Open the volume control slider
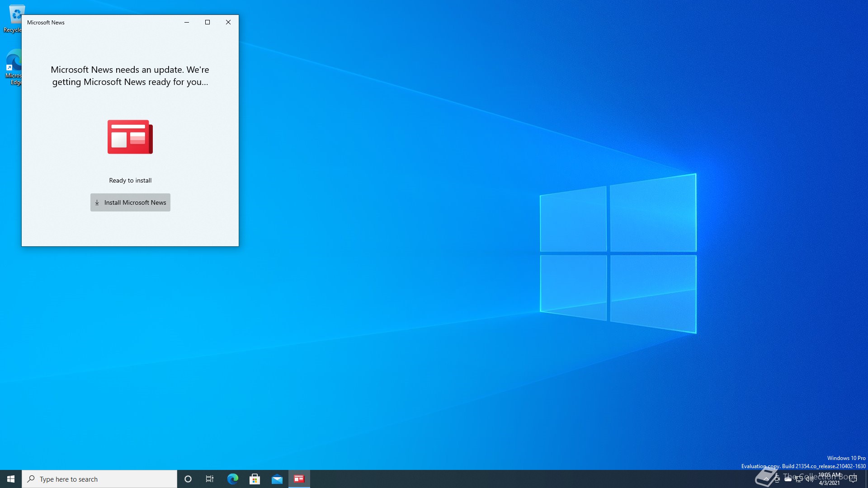This screenshot has height=488, width=868. click(809, 479)
